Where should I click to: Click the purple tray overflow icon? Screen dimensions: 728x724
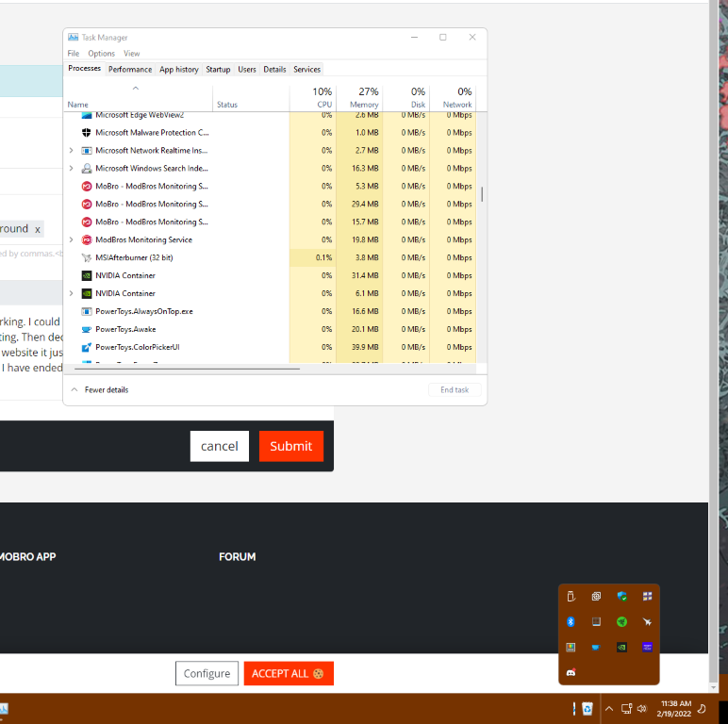pyautogui.click(x=647, y=648)
